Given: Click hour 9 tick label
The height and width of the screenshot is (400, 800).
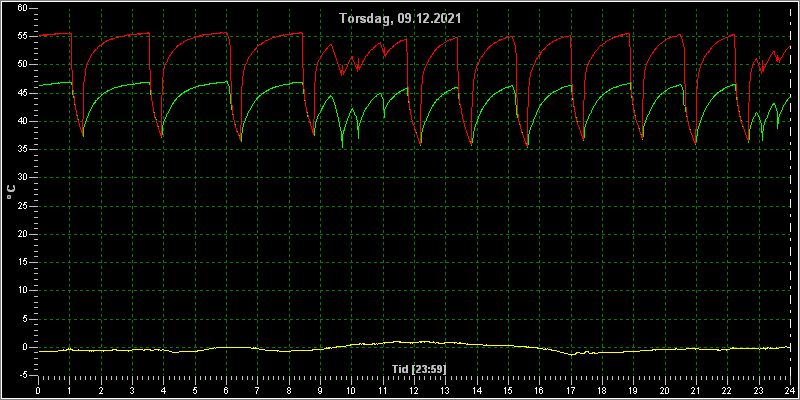Looking at the screenshot, I should point(320,390).
